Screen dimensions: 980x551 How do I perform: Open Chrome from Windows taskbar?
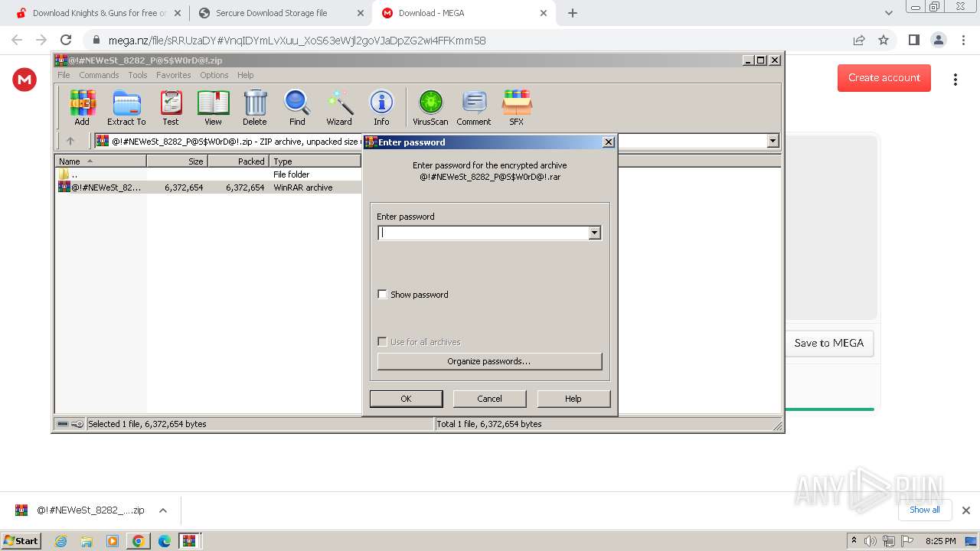click(139, 541)
